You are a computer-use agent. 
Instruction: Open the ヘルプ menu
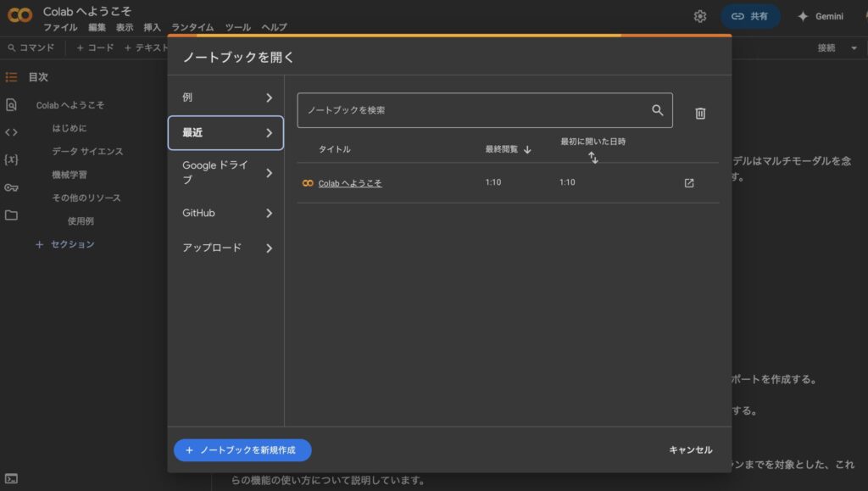point(275,27)
